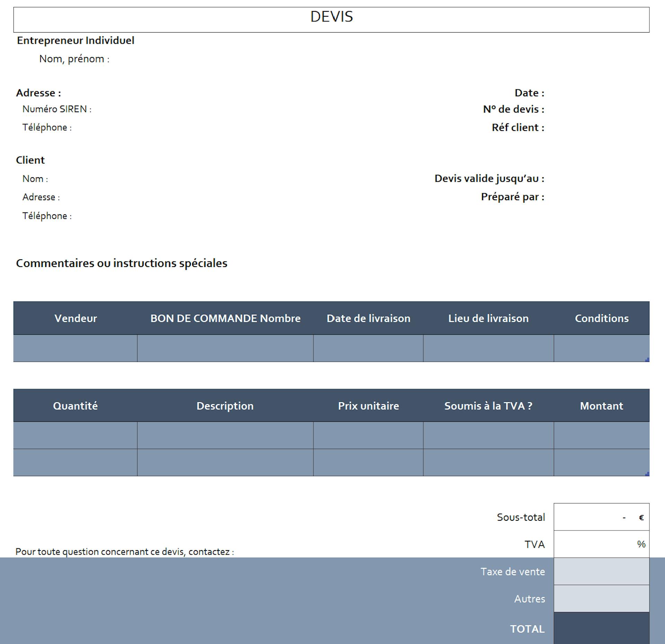The width and height of the screenshot is (665, 644).
Task: Click the Numéro SIREN label
Action: 57,109
